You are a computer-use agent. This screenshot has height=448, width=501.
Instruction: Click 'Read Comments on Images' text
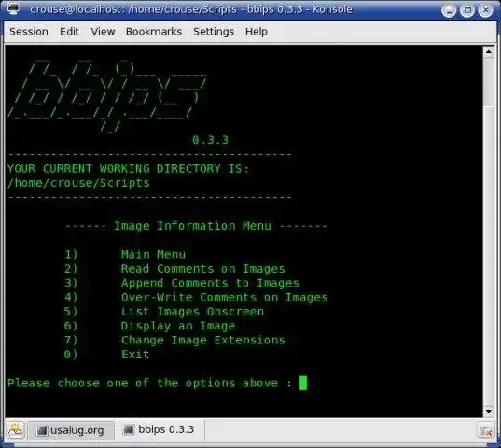(x=202, y=269)
